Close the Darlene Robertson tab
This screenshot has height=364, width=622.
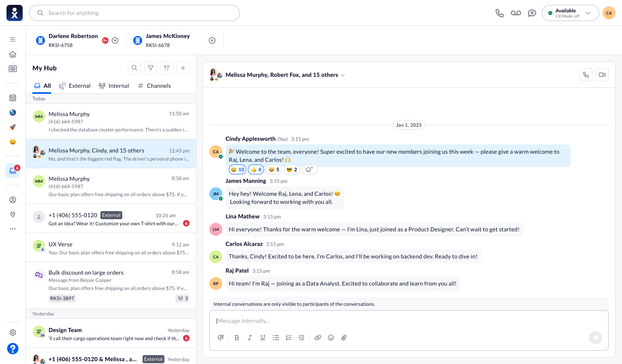pos(115,40)
